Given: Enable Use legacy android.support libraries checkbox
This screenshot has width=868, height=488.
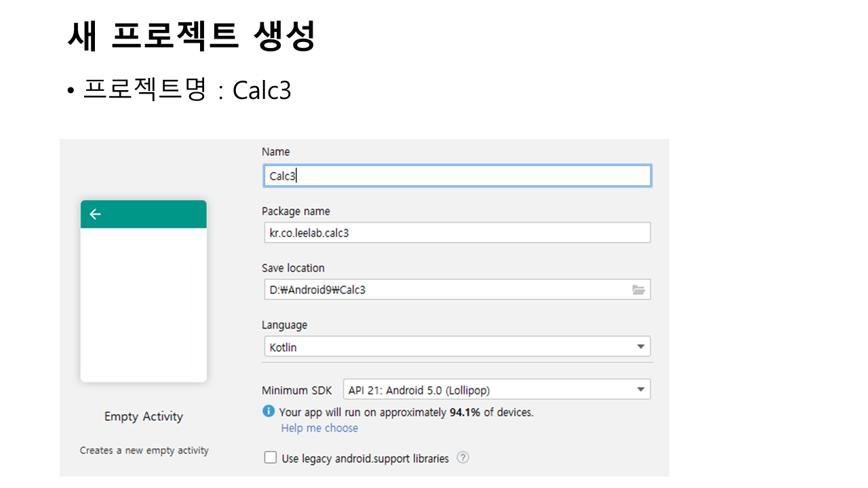Looking at the screenshot, I should click(x=271, y=457).
